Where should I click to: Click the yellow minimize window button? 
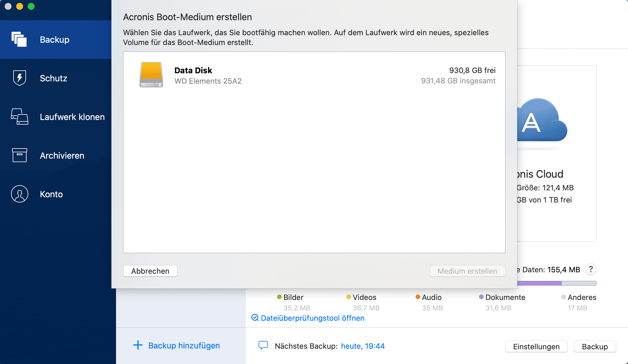[20, 6]
